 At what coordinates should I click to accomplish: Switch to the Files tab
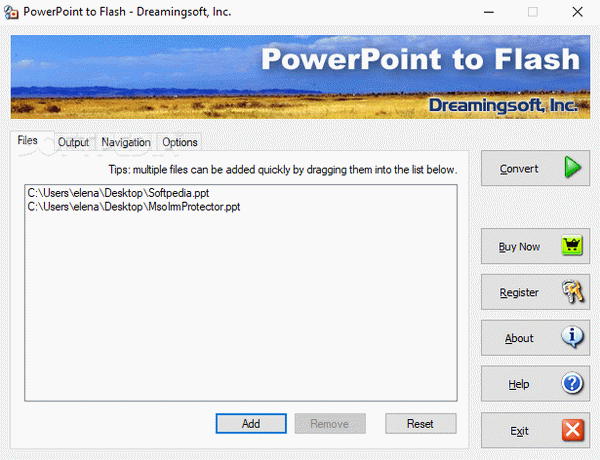pyautogui.click(x=28, y=140)
